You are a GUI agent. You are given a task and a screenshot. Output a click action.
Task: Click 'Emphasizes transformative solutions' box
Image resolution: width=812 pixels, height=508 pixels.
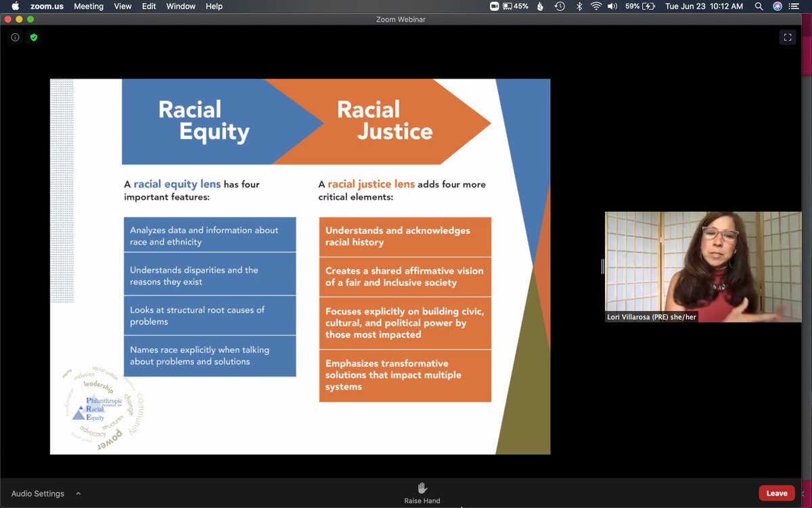[x=405, y=375]
